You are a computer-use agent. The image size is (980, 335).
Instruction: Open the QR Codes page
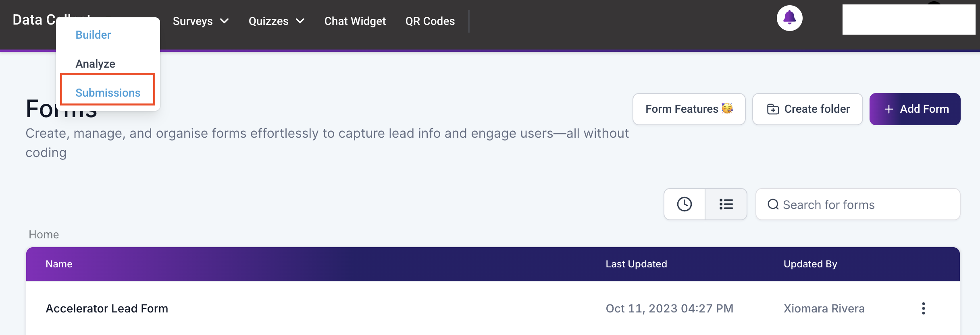pos(430,21)
